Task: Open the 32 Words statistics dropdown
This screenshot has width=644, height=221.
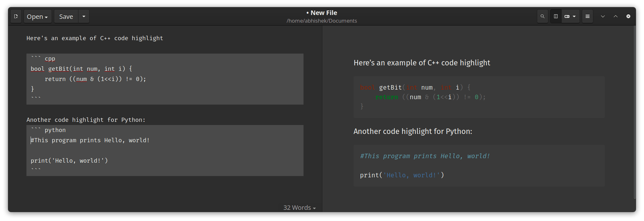Action: point(300,208)
